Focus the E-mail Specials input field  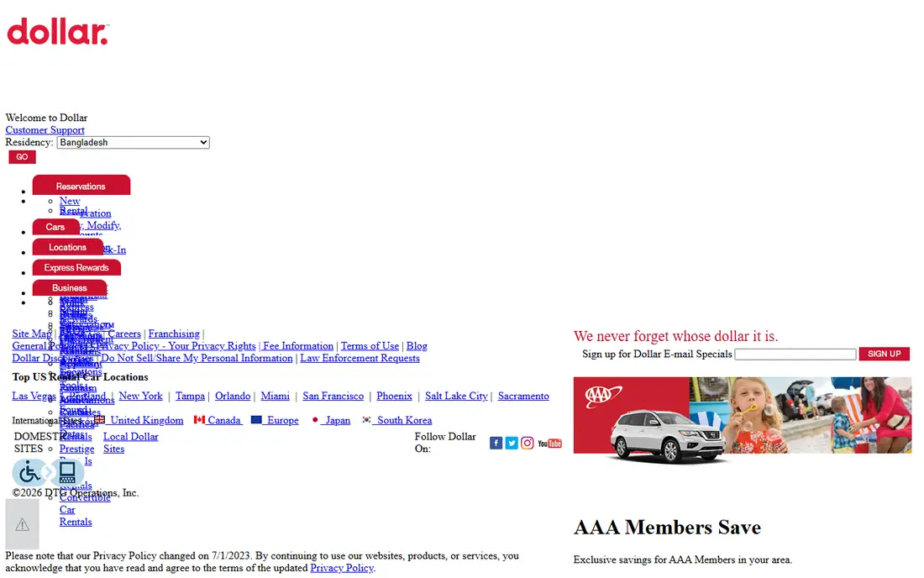click(x=795, y=354)
